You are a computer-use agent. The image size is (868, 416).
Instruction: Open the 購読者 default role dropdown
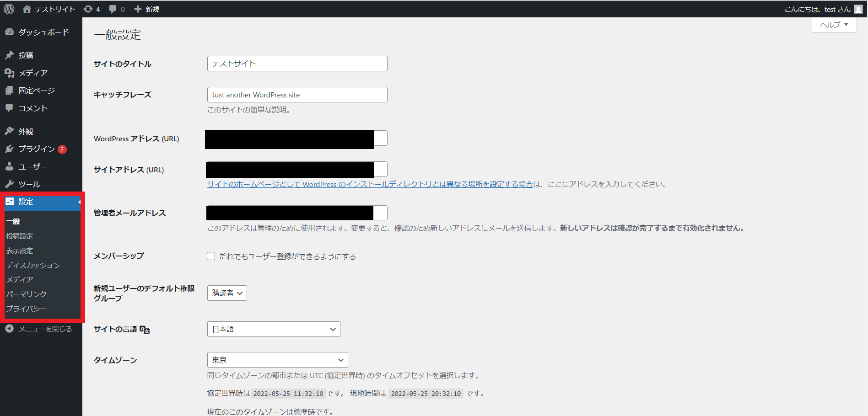coord(227,293)
